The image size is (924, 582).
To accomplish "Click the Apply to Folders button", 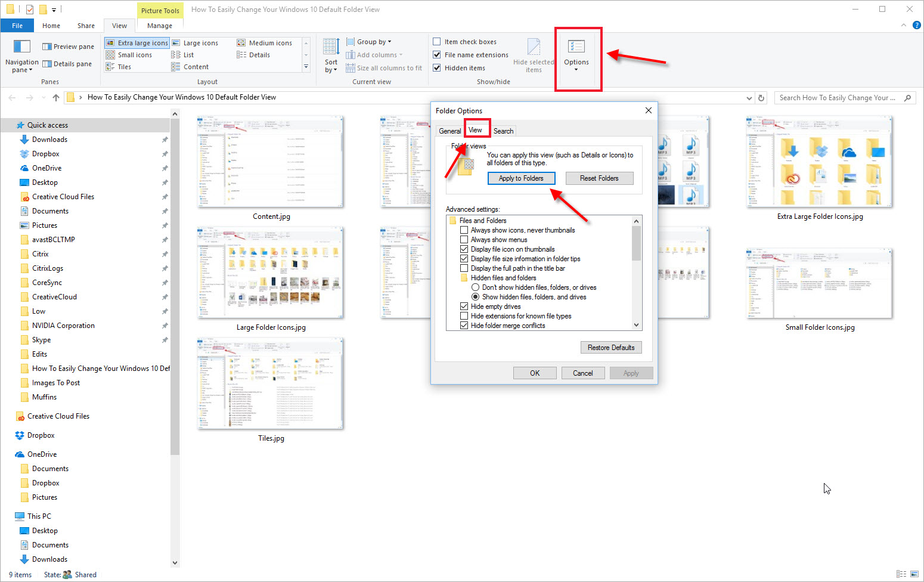I will [x=521, y=178].
